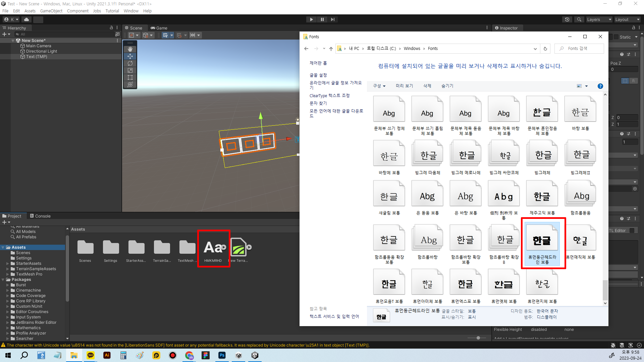Image resolution: width=644 pixels, height=362 pixels.
Task: Open File Explorer from the taskbar
Action: tap(74, 355)
